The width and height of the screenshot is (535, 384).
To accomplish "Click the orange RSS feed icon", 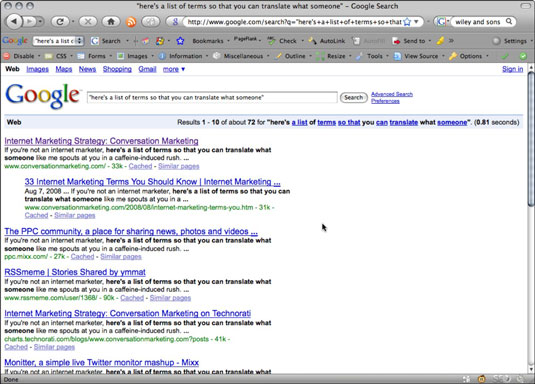I will coord(131,22).
